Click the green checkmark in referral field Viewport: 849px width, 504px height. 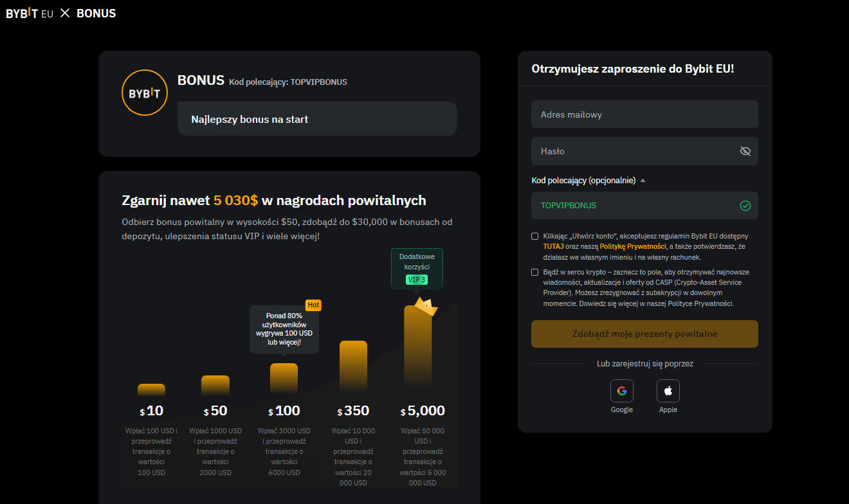pos(745,206)
